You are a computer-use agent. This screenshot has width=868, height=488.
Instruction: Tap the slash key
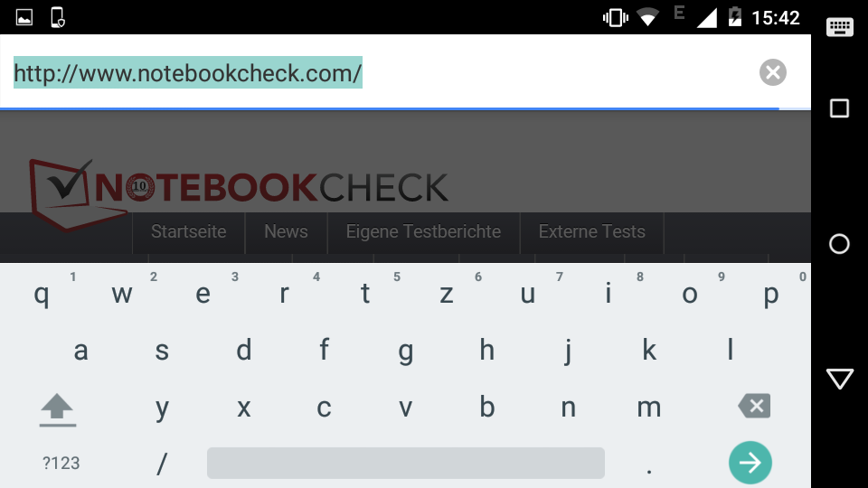coord(162,463)
